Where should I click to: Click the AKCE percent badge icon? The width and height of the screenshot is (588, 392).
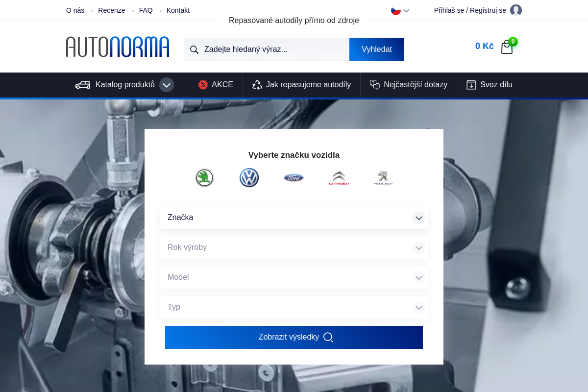(203, 84)
